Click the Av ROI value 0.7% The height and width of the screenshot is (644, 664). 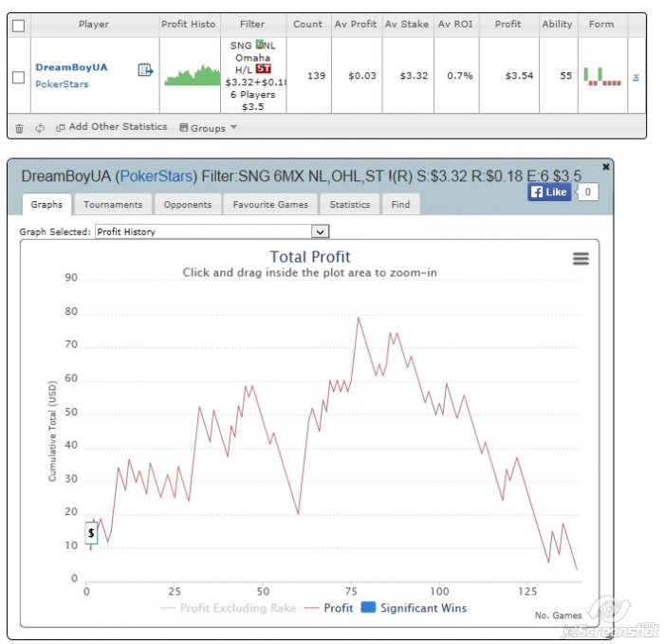click(460, 76)
